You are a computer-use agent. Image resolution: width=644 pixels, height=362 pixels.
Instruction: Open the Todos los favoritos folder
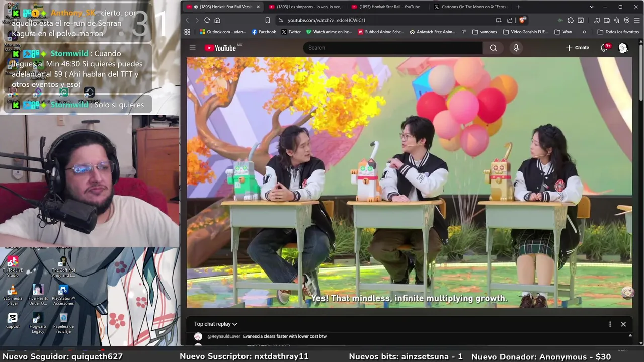tap(618, 32)
